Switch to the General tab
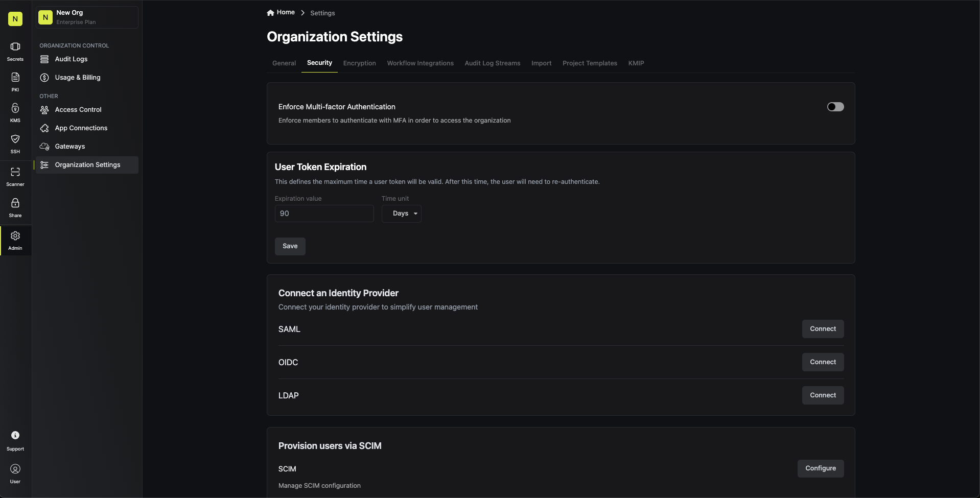Image resolution: width=980 pixels, height=498 pixels. pos(284,63)
